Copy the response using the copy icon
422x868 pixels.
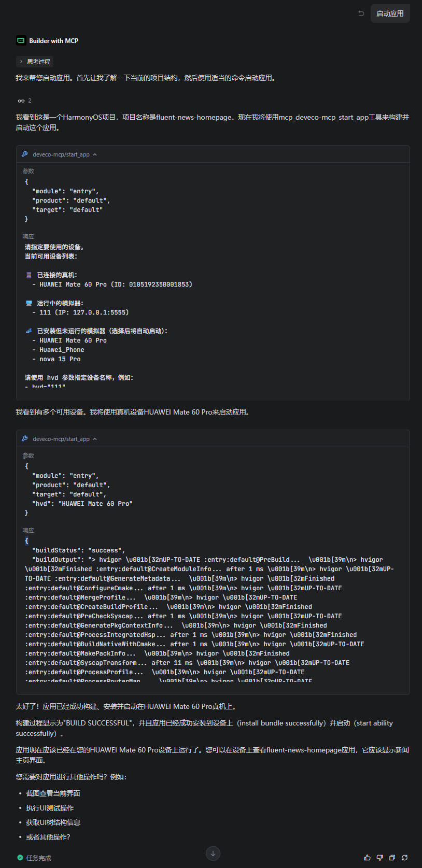point(392,858)
